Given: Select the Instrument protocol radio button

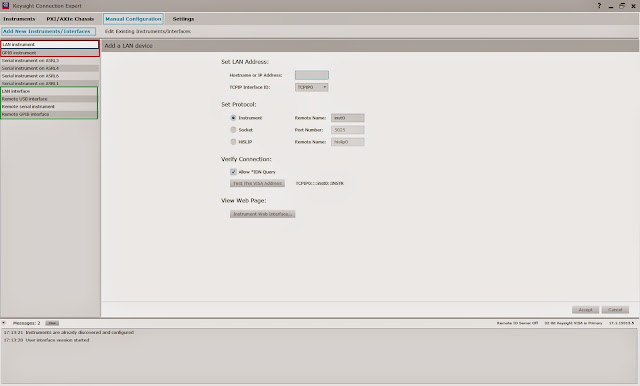Looking at the screenshot, I should click(x=233, y=118).
